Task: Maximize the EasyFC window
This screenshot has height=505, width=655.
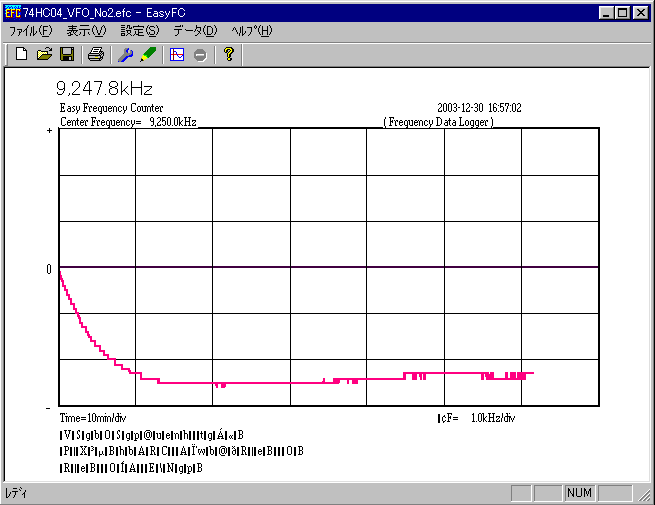Action: click(x=623, y=13)
